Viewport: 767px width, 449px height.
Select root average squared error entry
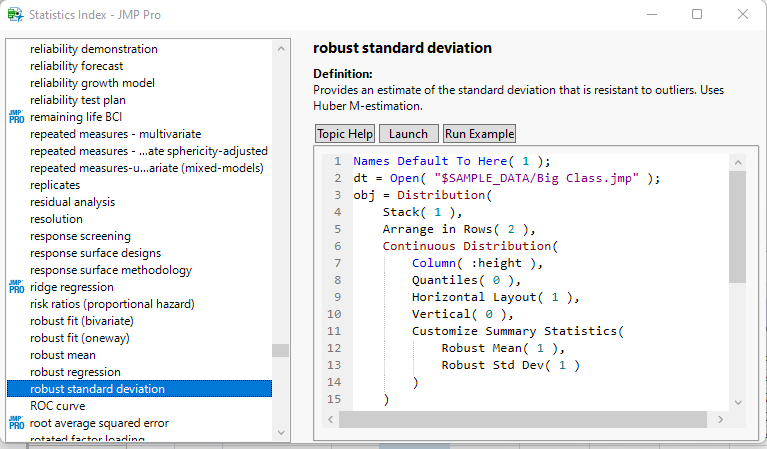pos(99,423)
